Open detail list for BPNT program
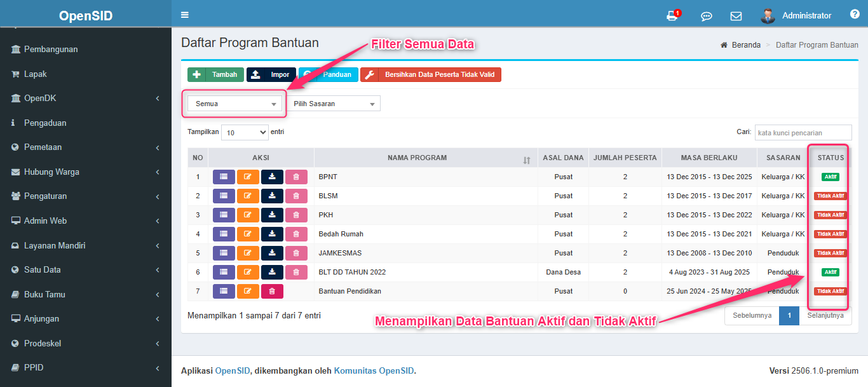The height and width of the screenshot is (387, 868). (x=224, y=177)
